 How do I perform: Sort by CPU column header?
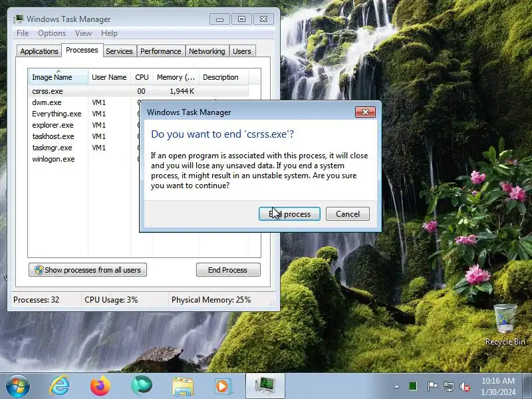click(x=142, y=77)
